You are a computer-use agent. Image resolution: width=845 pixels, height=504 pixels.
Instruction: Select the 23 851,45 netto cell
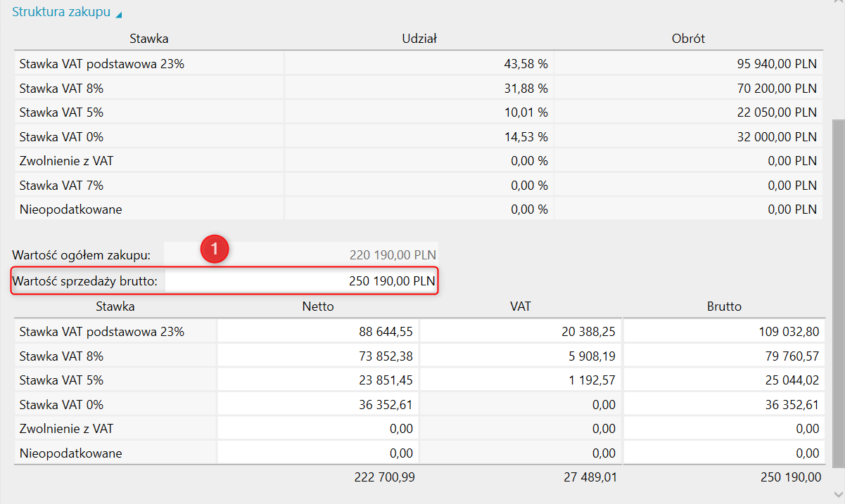tap(318, 380)
